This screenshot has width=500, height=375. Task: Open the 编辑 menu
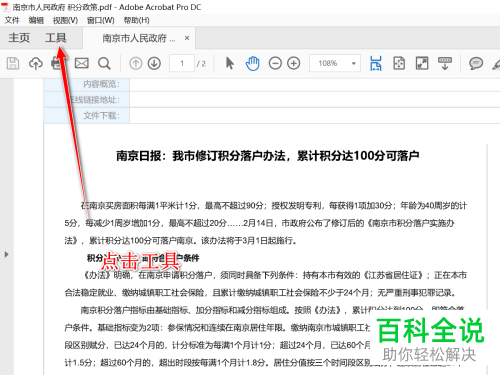[x=36, y=20]
